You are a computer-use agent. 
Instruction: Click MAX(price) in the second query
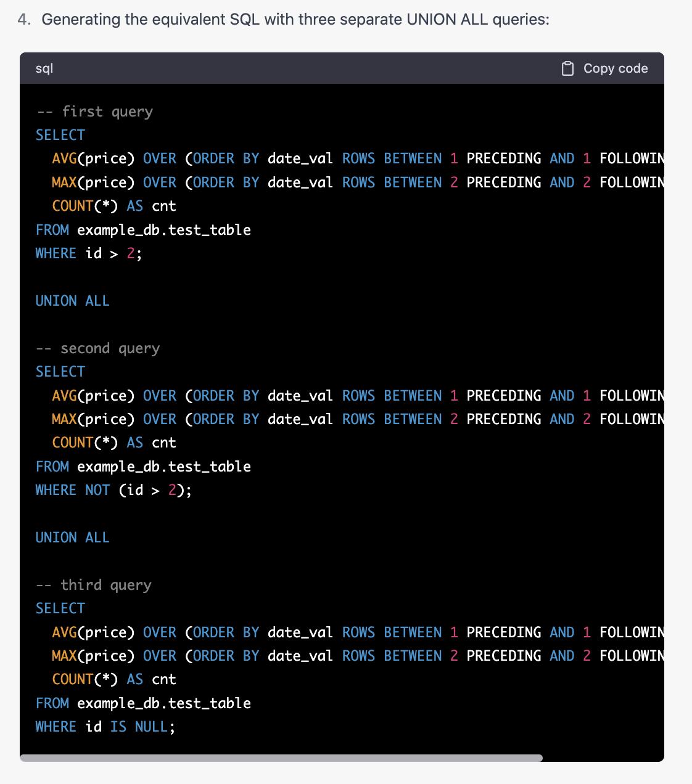93,419
